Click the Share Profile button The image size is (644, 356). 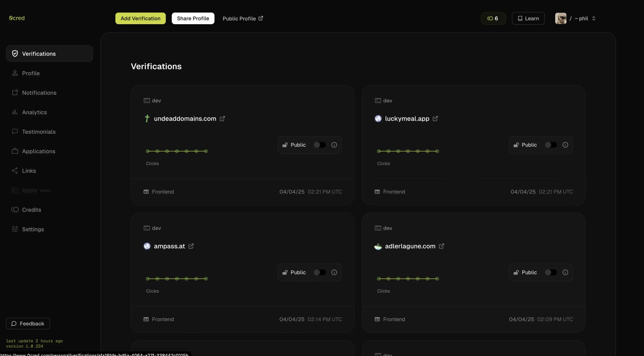tap(193, 18)
